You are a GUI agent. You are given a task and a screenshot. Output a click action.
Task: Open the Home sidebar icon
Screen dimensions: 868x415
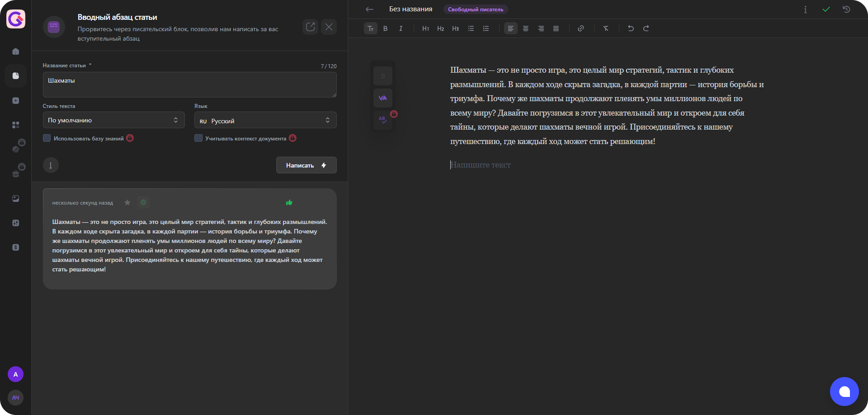point(16,51)
